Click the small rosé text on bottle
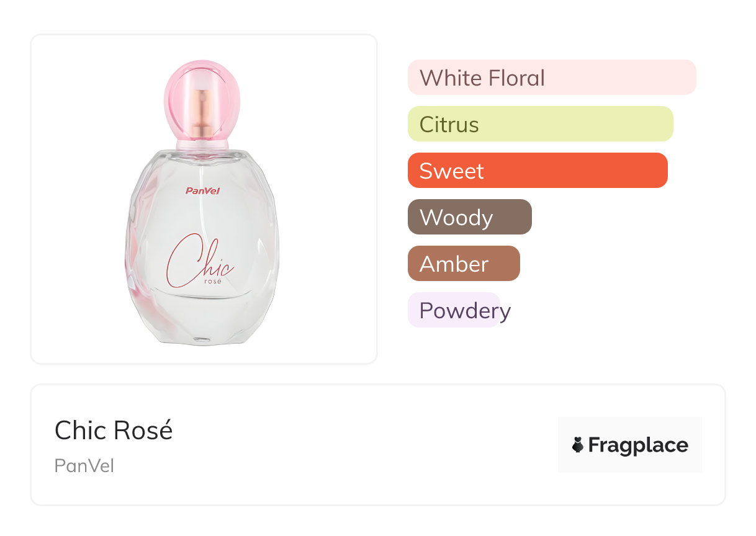The height and width of the screenshot is (536, 756). click(212, 280)
